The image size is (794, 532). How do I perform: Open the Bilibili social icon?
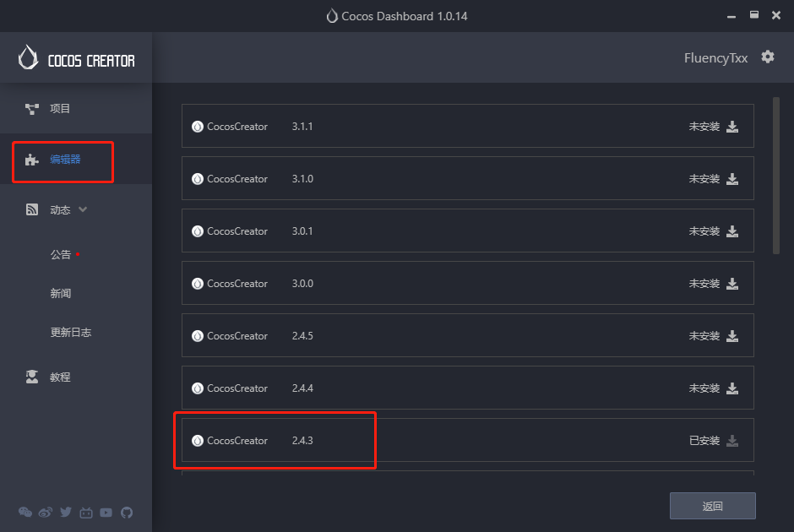tap(86, 513)
